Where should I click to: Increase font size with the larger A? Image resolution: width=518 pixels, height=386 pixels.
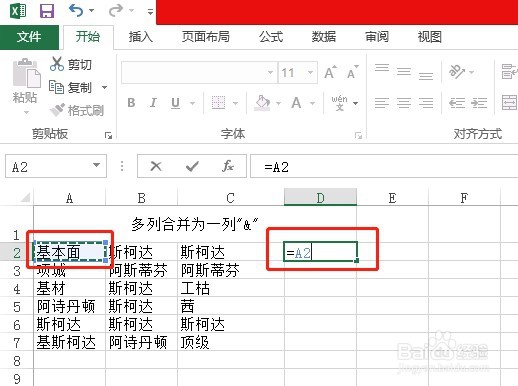click(330, 72)
